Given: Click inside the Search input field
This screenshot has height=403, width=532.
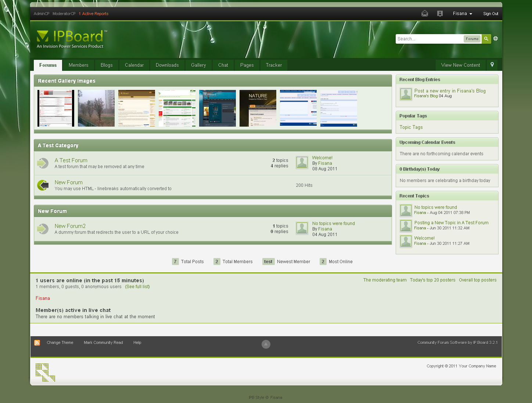Looking at the screenshot, I should click(x=429, y=39).
